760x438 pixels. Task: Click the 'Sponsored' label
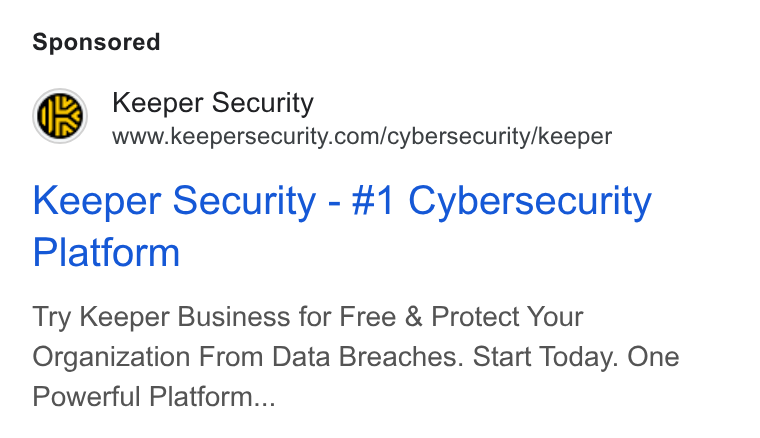(96, 43)
